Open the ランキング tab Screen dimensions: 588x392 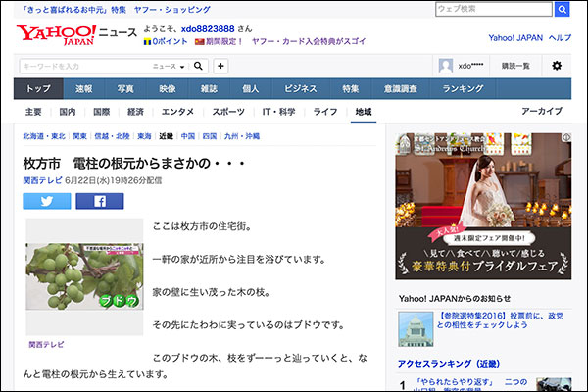tap(463, 88)
